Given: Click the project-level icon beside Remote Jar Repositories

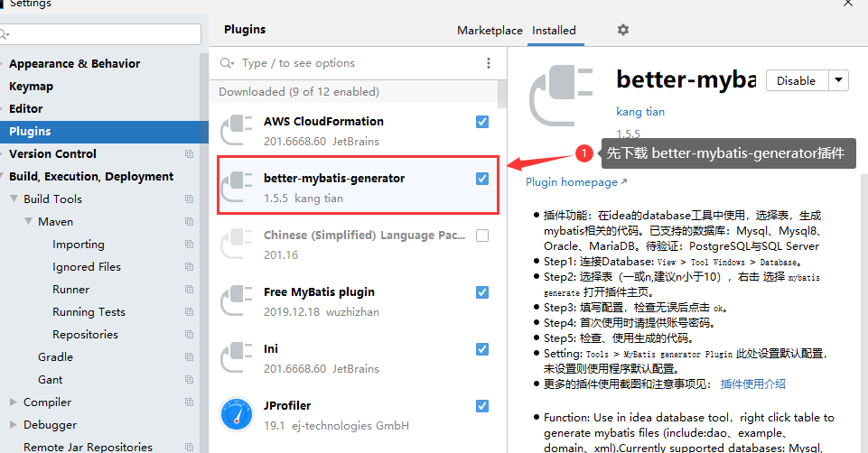Looking at the screenshot, I should pos(190,447).
